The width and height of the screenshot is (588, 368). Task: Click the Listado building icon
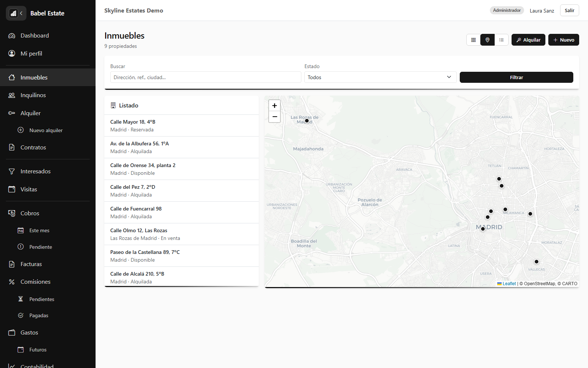[113, 105]
